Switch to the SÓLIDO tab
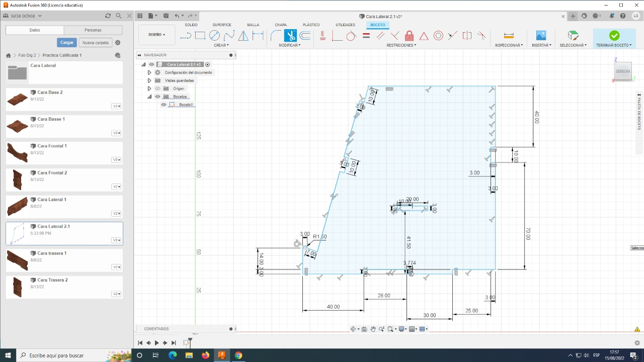644x362 pixels. pyautogui.click(x=191, y=25)
